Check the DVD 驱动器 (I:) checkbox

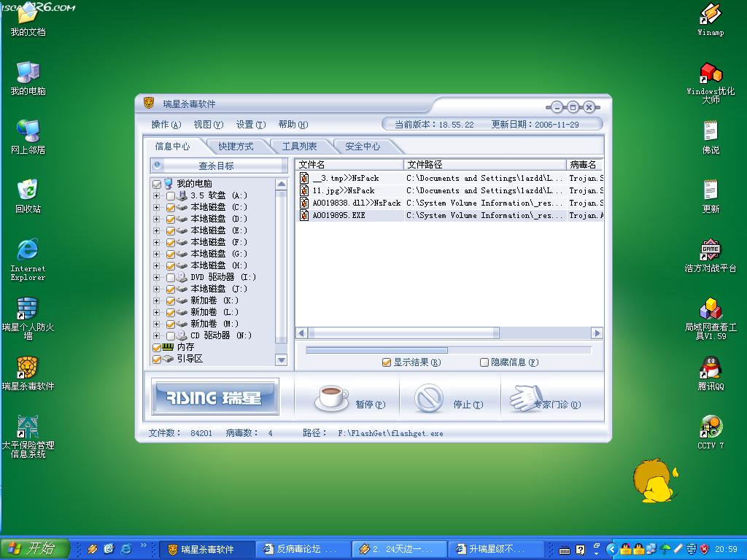pyautogui.click(x=171, y=277)
